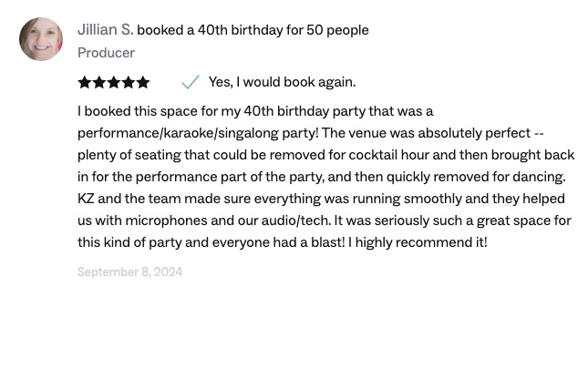The image size is (588, 369).
Task: Click "Yes, I would book again." text
Action: [282, 82]
